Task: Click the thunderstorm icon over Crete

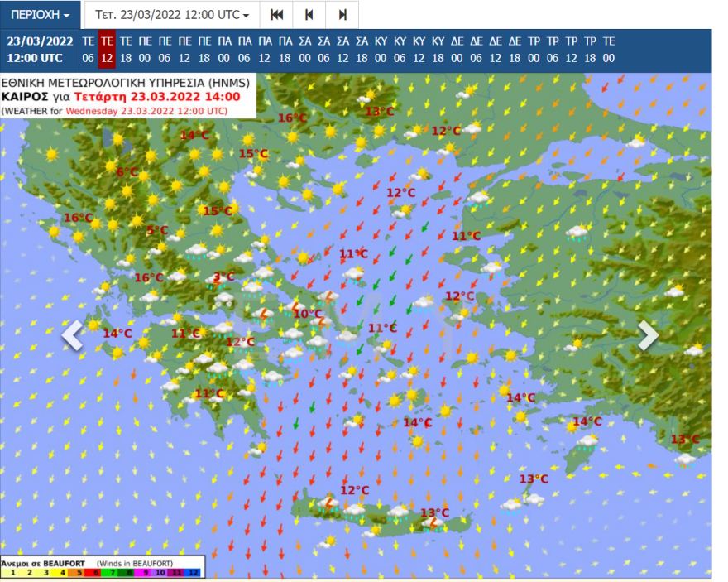Action: tap(328, 503)
